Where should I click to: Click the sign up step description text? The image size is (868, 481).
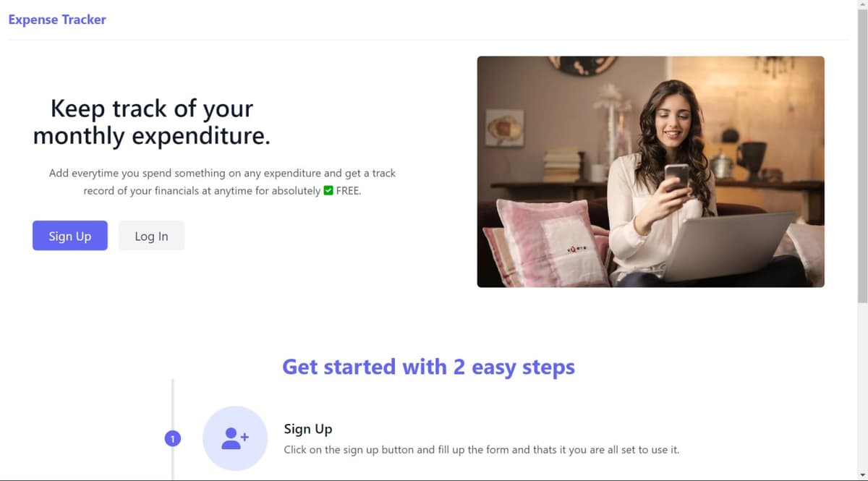click(482, 450)
